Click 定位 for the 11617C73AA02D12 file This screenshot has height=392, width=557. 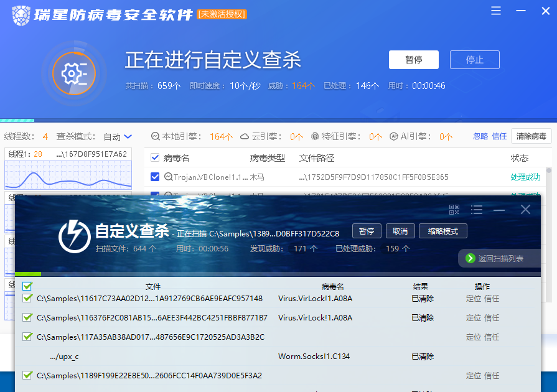click(x=474, y=299)
